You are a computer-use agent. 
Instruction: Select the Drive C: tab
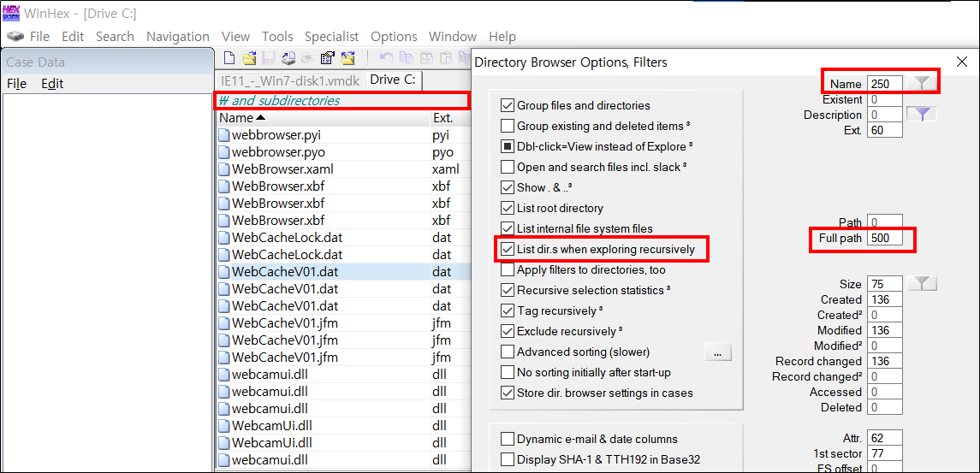click(x=395, y=80)
